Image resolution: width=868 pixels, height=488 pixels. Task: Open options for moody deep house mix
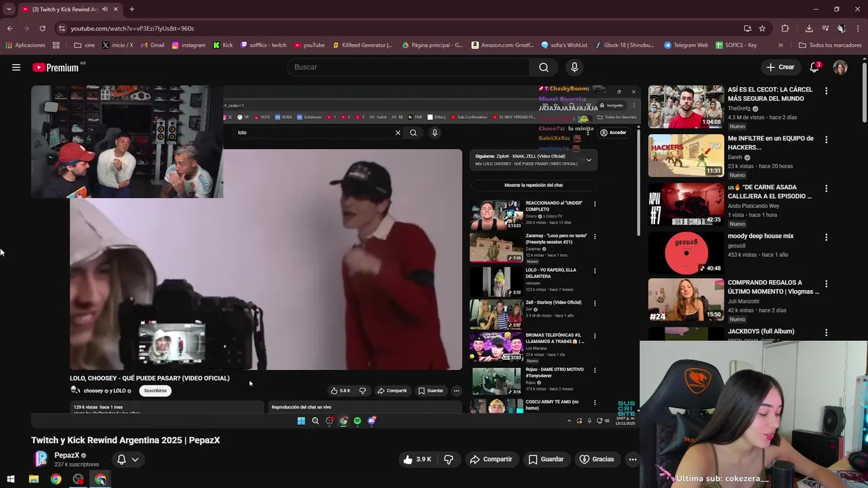click(x=826, y=237)
